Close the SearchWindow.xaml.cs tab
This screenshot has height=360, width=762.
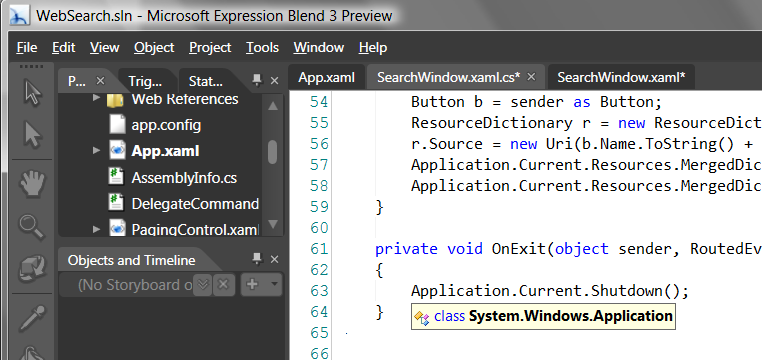pyautogui.click(x=531, y=77)
